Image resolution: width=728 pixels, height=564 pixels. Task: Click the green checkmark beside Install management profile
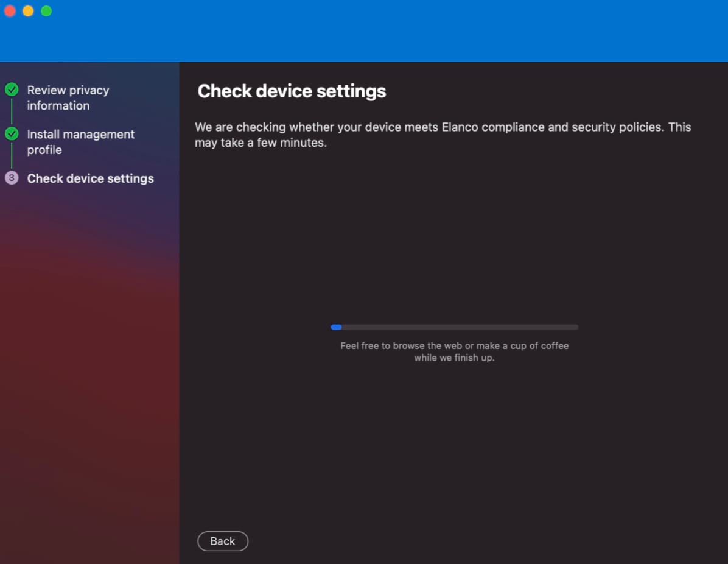pos(12,134)
